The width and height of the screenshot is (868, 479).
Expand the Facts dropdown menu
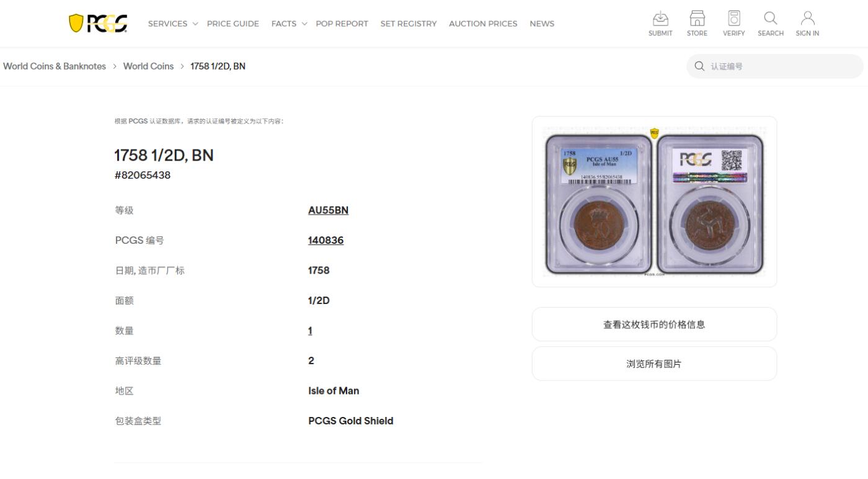(289, 24)
